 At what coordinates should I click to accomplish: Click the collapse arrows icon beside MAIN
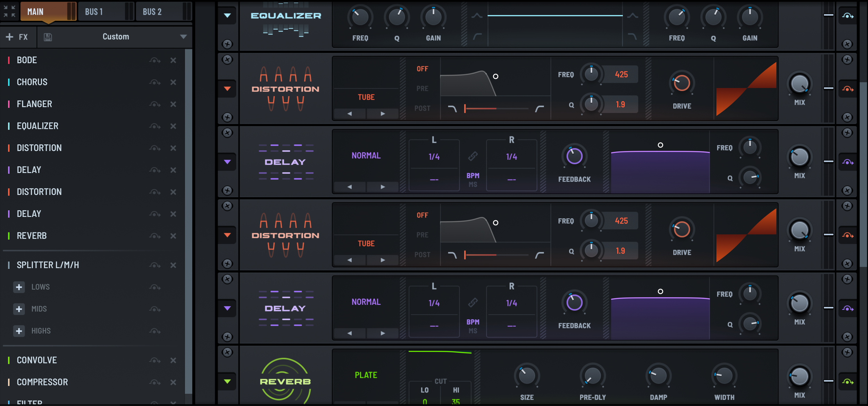point(9,11)
